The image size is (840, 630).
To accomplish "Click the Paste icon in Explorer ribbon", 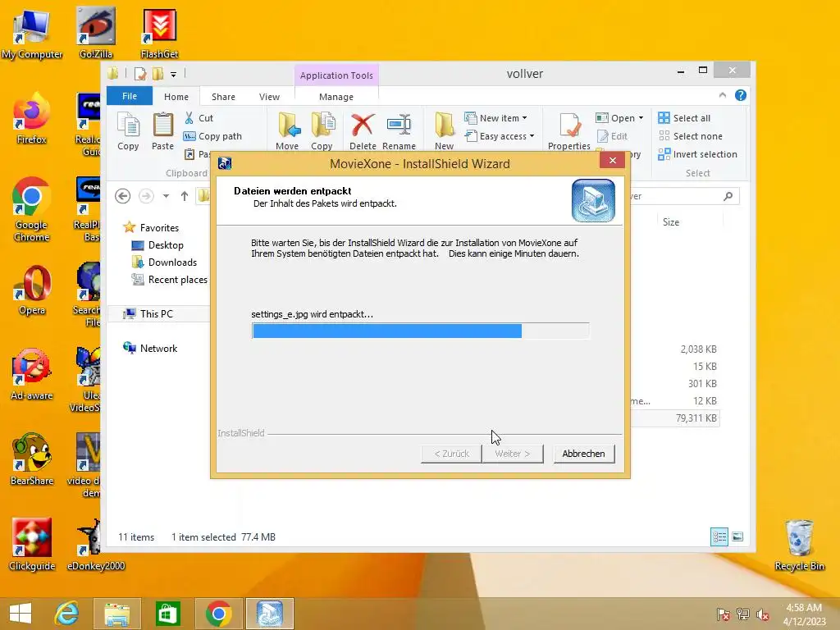I will pyautogui.click(x=163, y=131).
